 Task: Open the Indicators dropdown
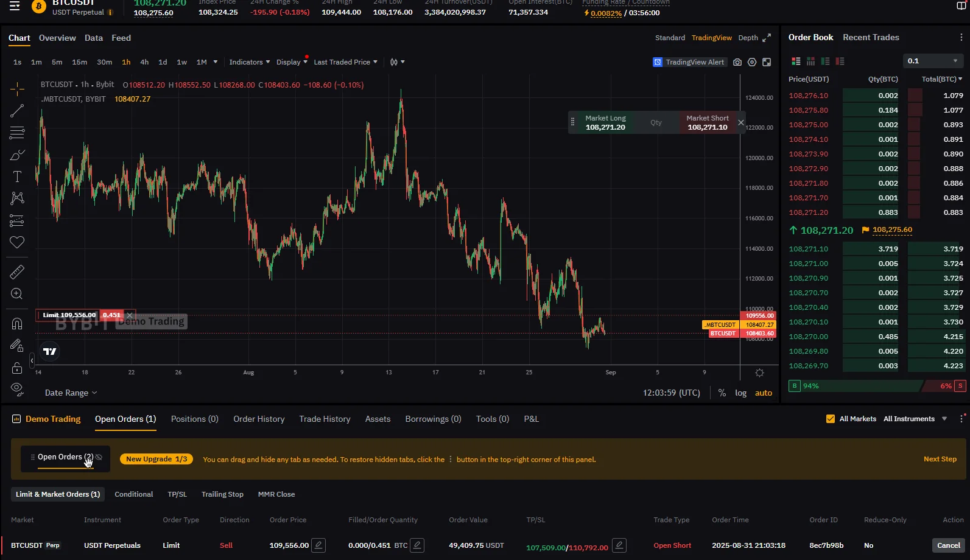[250, 62]
